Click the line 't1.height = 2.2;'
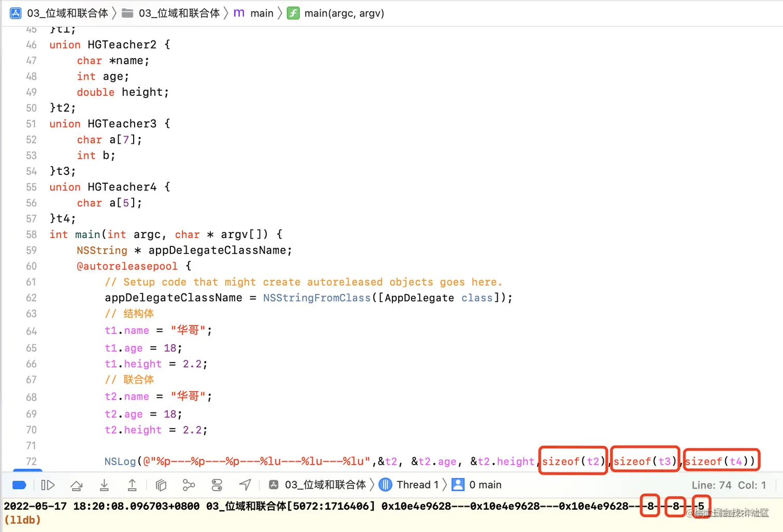The width and height of the screenshot is (783, 532). pyautogui.click(x=156, y=364)
